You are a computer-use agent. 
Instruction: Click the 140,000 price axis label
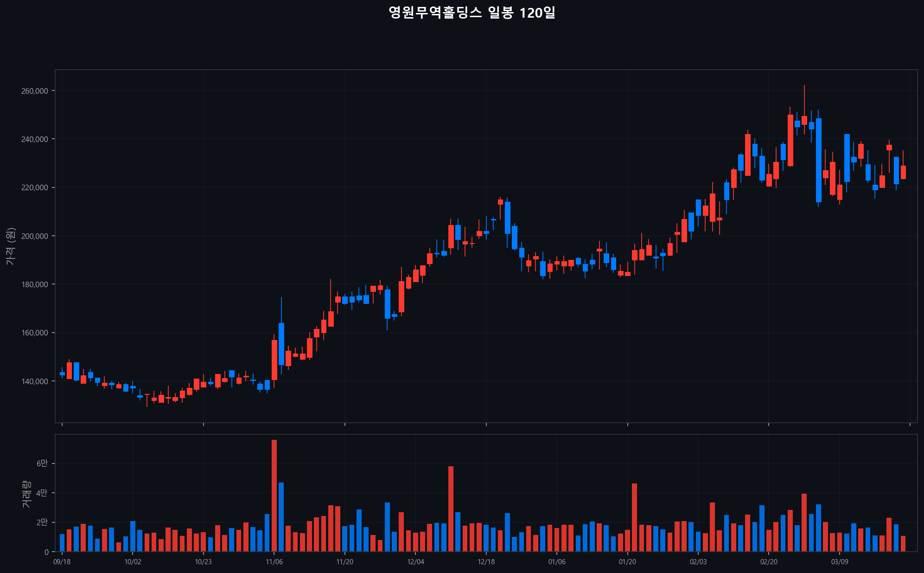[x=35, y=381]
